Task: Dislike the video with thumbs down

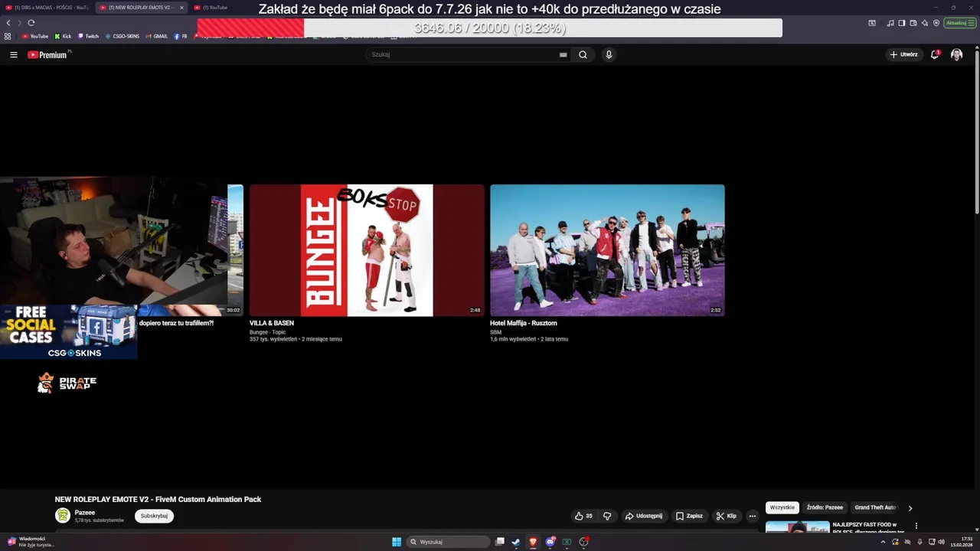Action: click(x=607, y=516)
